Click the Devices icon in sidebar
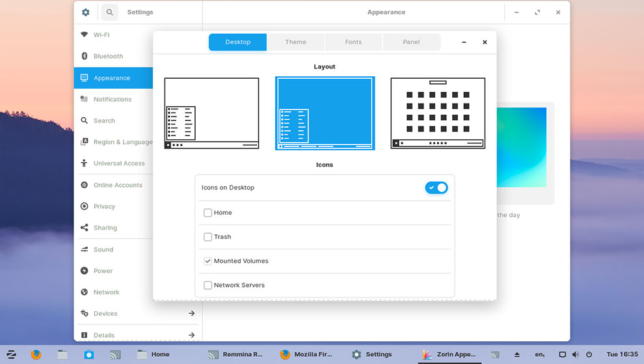Viewport: 644px width, 364px height. pyautogui.click(x=84, y=313)
